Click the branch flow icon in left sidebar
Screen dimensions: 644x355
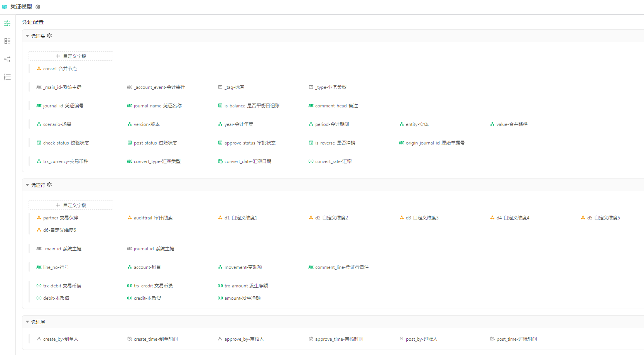7,59
